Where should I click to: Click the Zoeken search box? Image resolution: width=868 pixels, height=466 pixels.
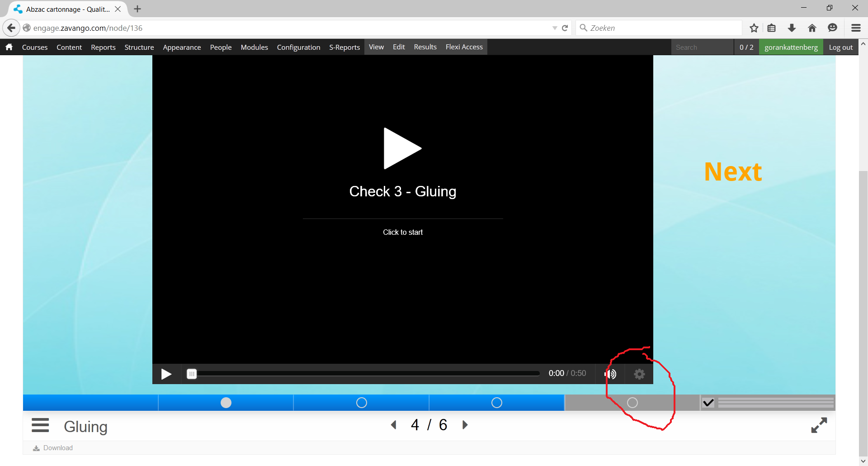pyautogui.click(x=659, y=28)
